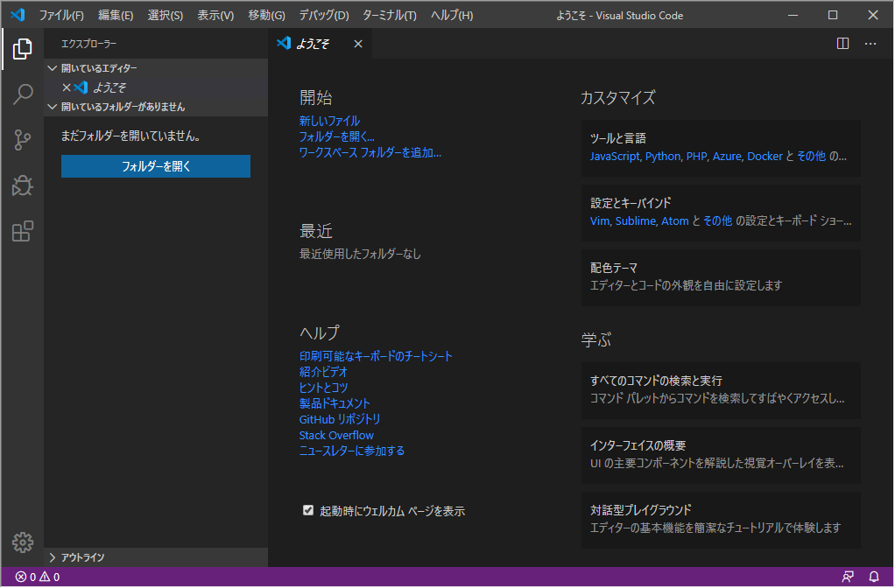Click ニュースレターに参加する link
Screen dimensions: 895x588
352,451
